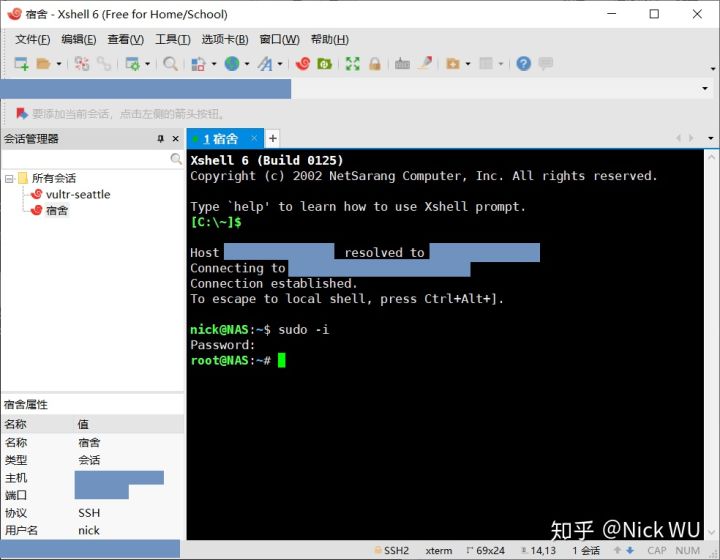
Task: Select the 类型 会话 property row
Action: click(x=92, y=460)
